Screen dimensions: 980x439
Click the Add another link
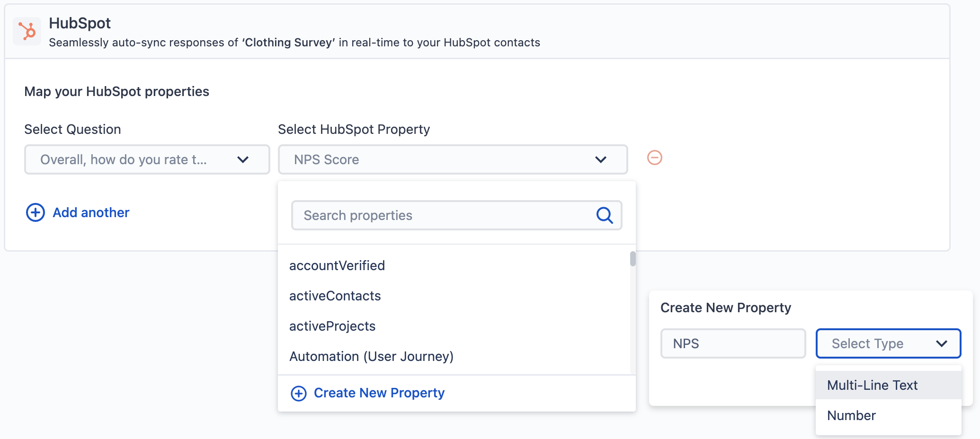91,212
